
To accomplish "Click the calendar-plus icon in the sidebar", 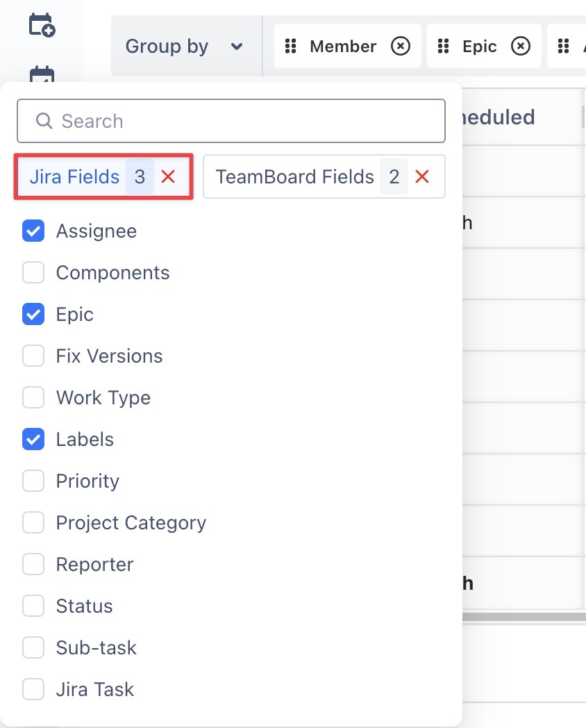I will 42,25.
